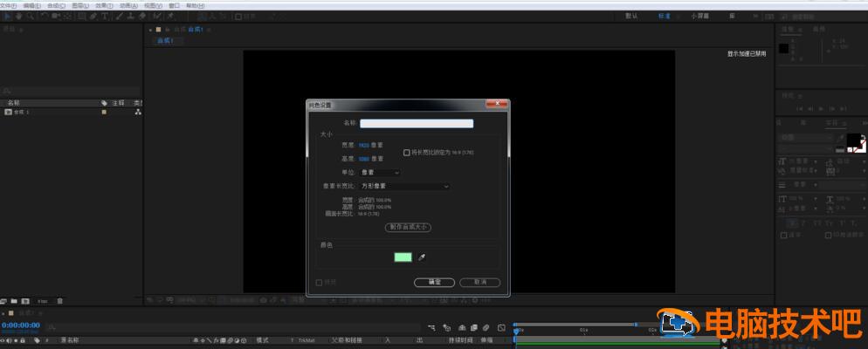Open the project flowchart icon beside 合成 1

click(138, 112)
